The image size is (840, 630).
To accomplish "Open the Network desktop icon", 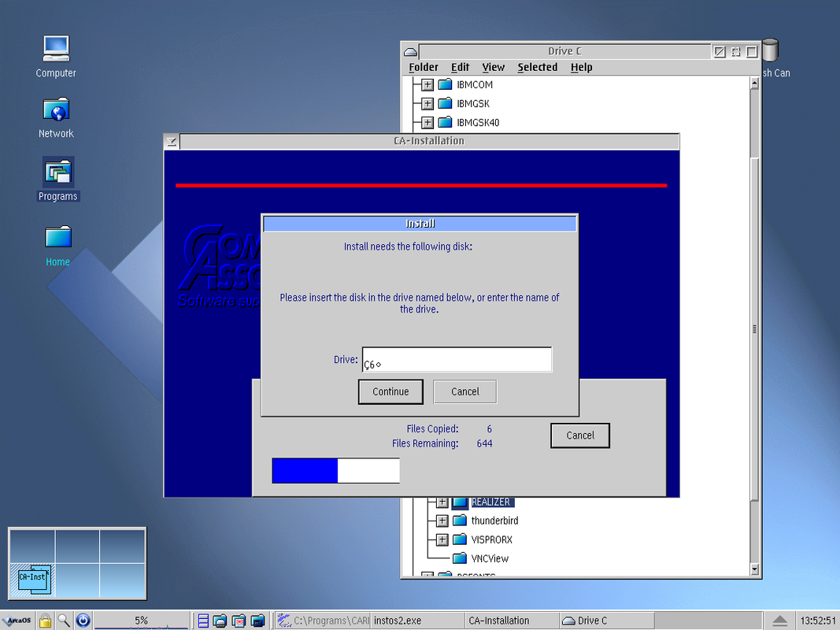I will point(56,109).
